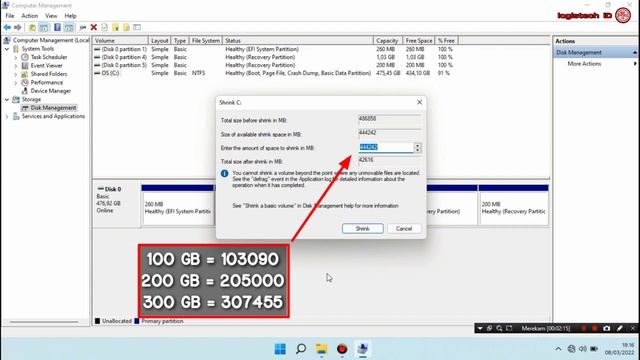The height and width of the screenshot is (360, 640).
Task: Click the red record/pause dot on recorder bar
Action: [584, 328]
